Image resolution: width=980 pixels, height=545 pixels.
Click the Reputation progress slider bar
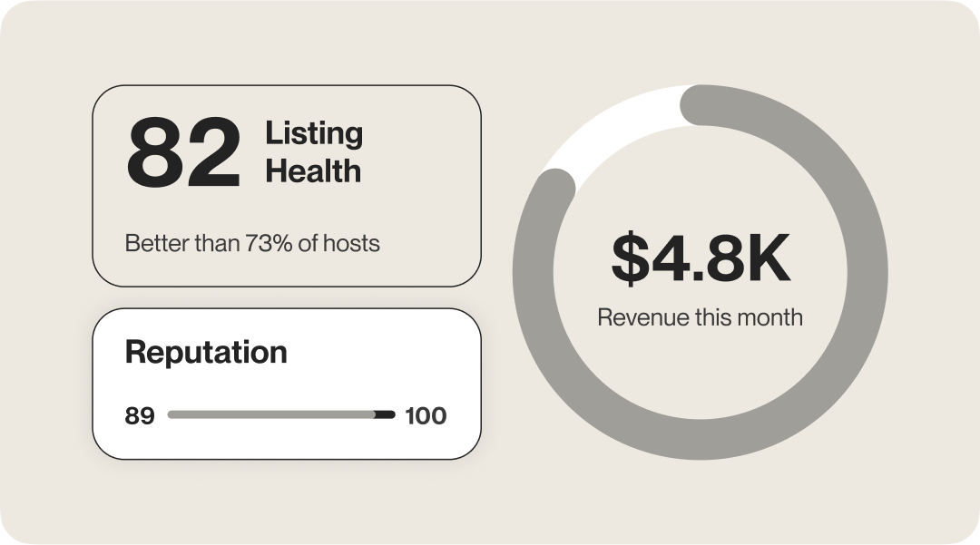[x=281, y=414]
